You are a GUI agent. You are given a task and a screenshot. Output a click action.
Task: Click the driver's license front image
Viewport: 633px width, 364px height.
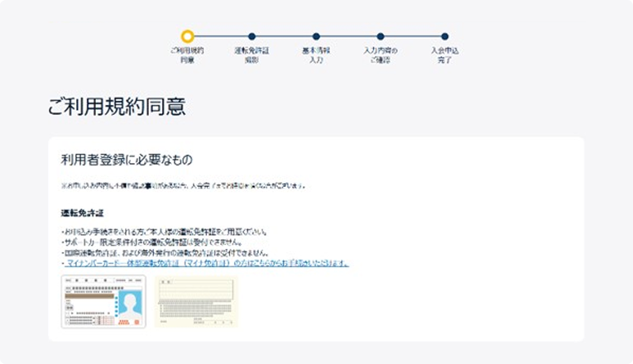tap(103, 301)
